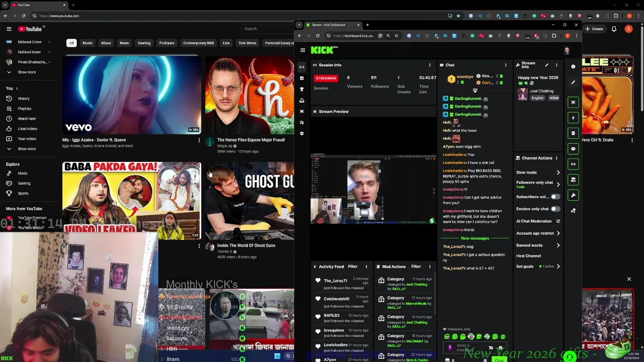Open YouTube hamburger guide menu
This screenshot has height=362, width=644.
coord(9,29)
